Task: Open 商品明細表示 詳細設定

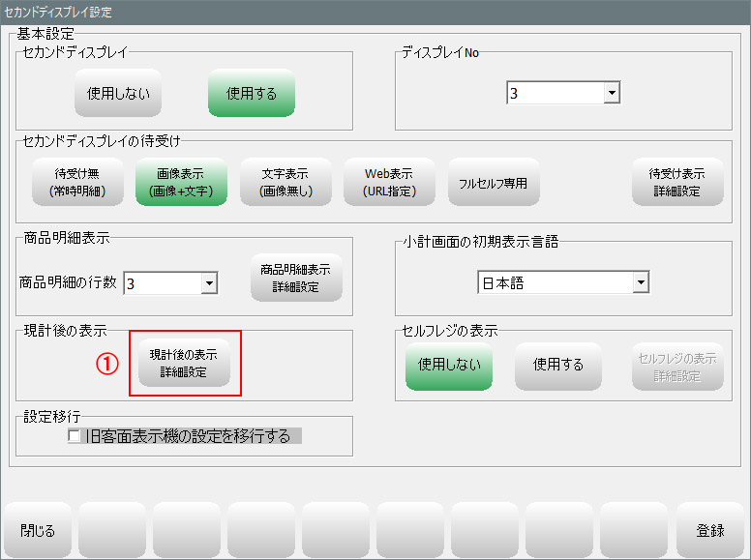Action: coord(295,278)
